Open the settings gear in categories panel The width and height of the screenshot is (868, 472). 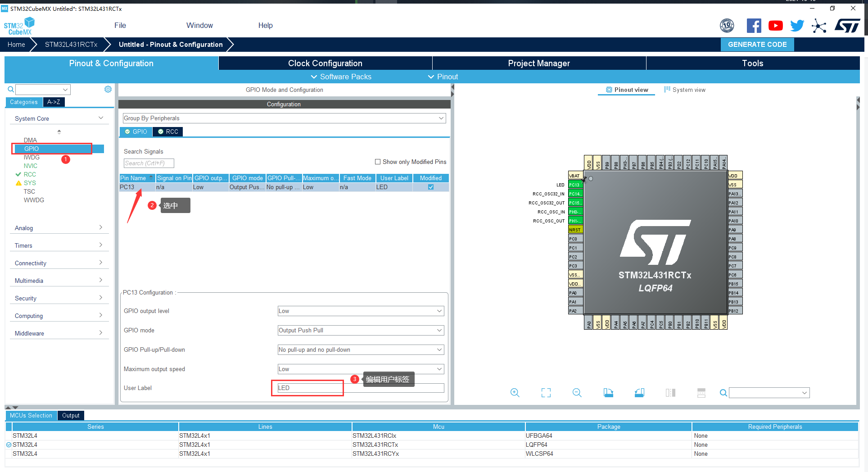click(x=108, y=89)
